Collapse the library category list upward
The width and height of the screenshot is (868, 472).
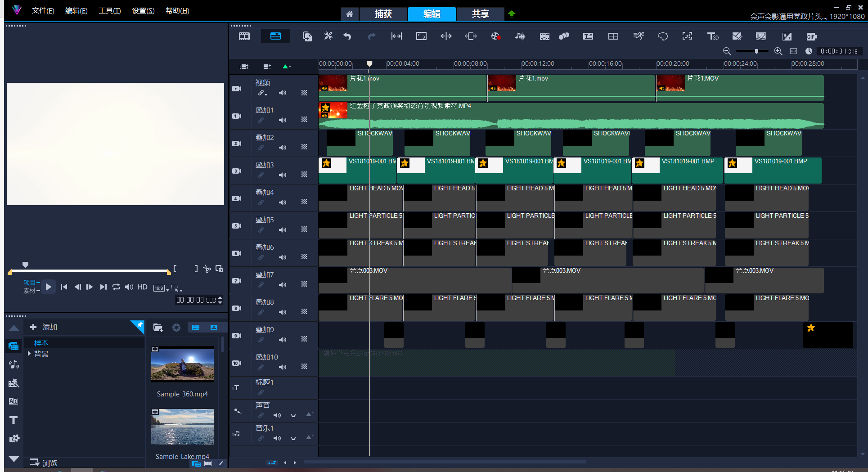[x=14, y=328]
